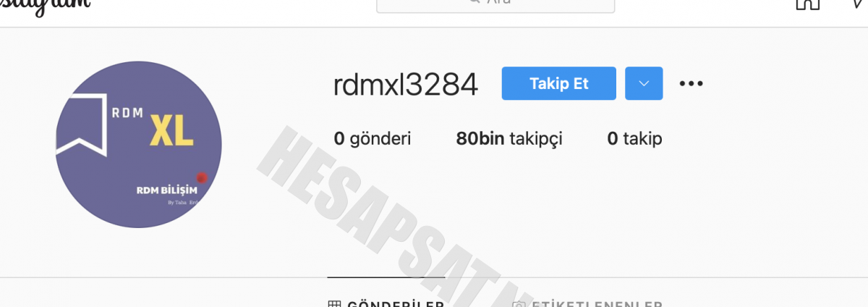The height and width of the screenshot is (307, 868).
Task: Click the white bookmark shape in avatar
Action: 82,127
